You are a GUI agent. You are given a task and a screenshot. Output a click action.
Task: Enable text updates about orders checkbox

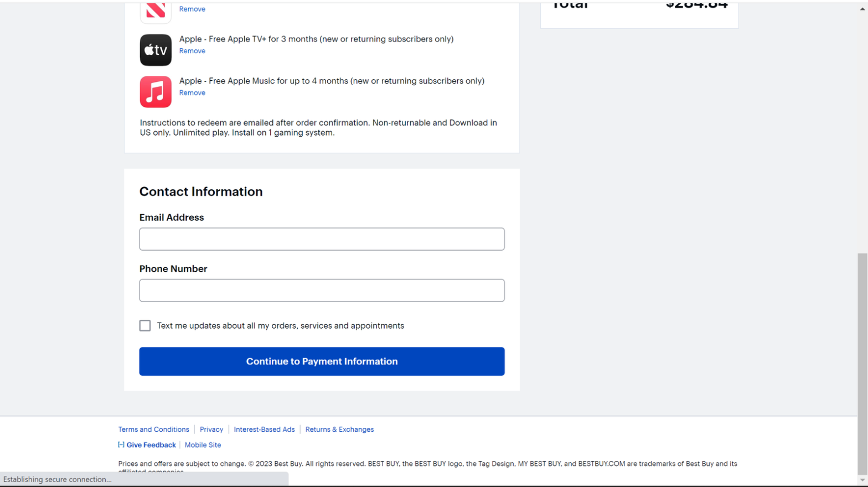click(145, 326)
